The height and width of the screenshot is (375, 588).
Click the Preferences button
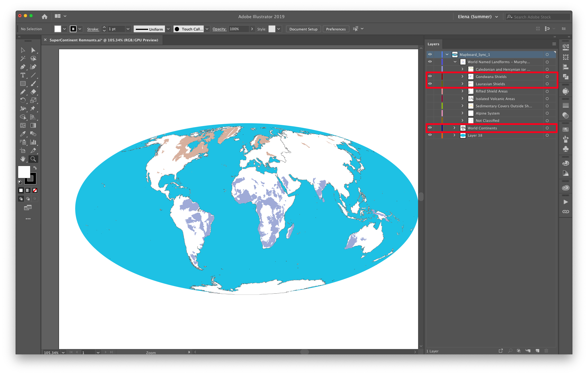coord(336,29)
